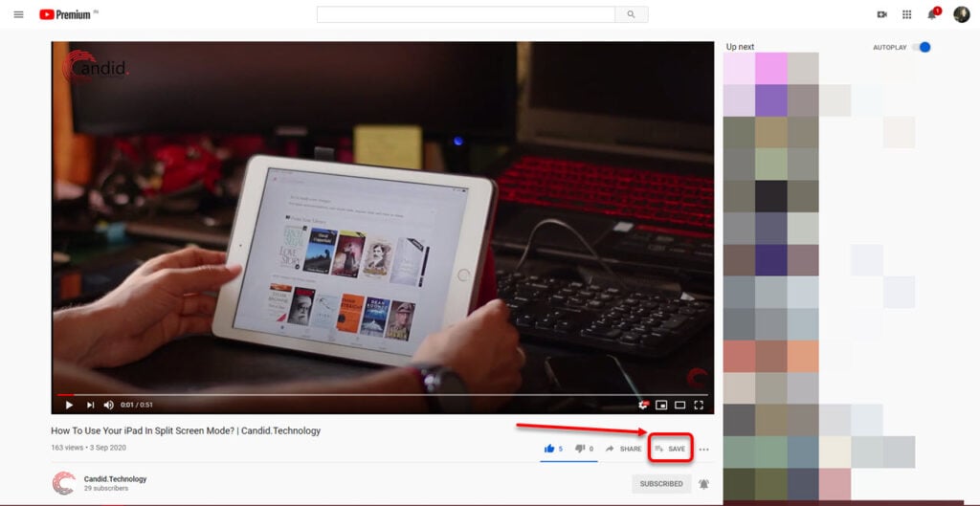Viewport: 980px width, 506px height.
Task: Open player settings gear
Action: point(643,405)
